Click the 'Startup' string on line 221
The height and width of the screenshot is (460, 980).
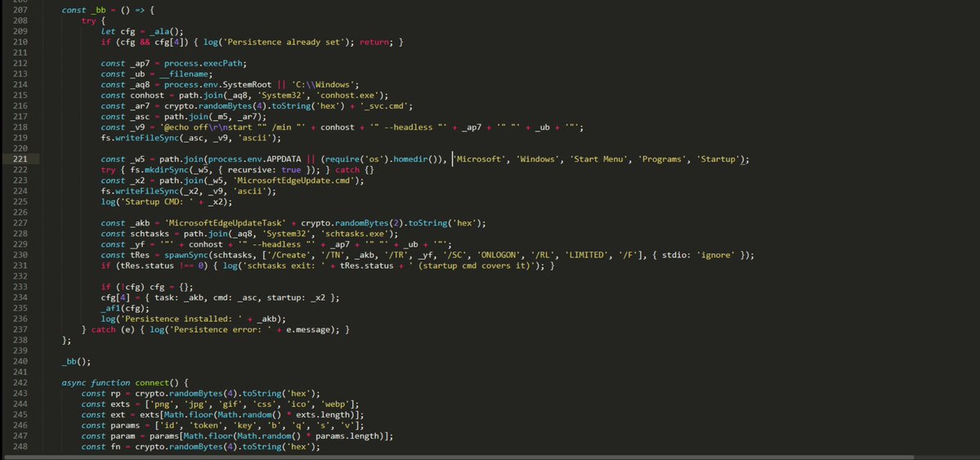click(718, 159)
